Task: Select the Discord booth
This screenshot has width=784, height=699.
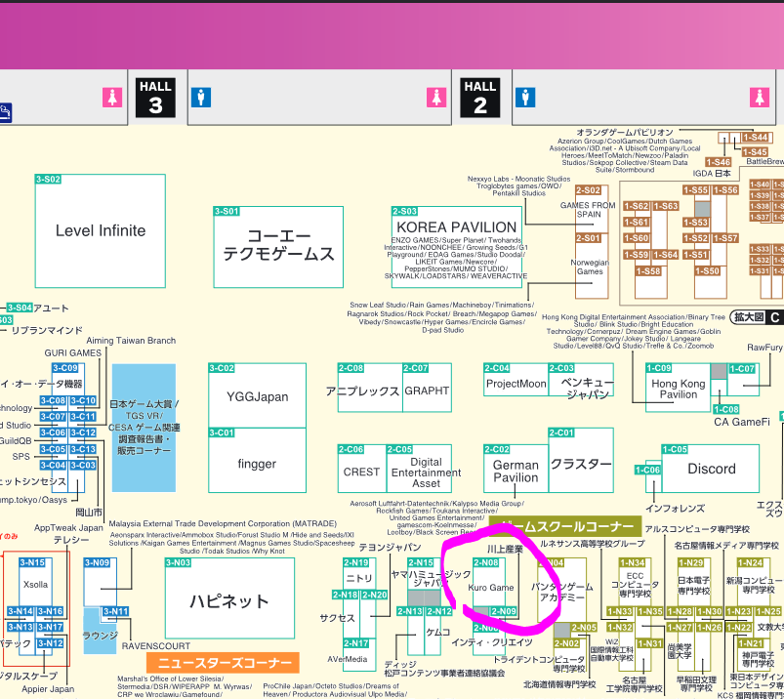Action: pyautogui.click(x=711, y=469)
